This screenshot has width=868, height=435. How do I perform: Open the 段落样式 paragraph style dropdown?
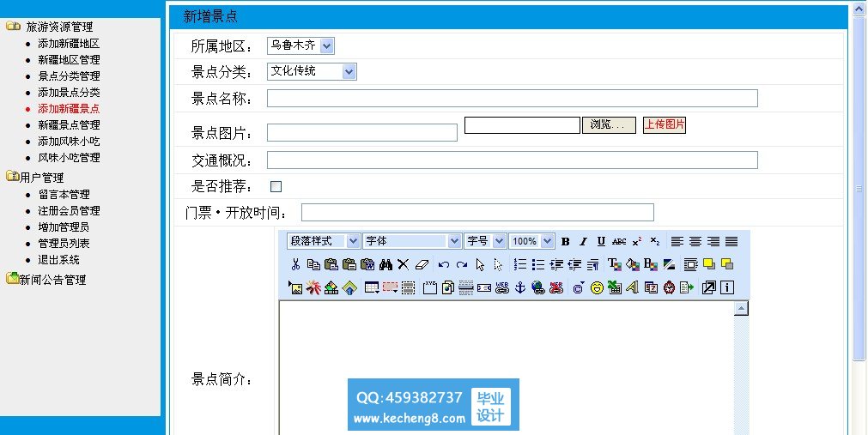pos(324,241)
